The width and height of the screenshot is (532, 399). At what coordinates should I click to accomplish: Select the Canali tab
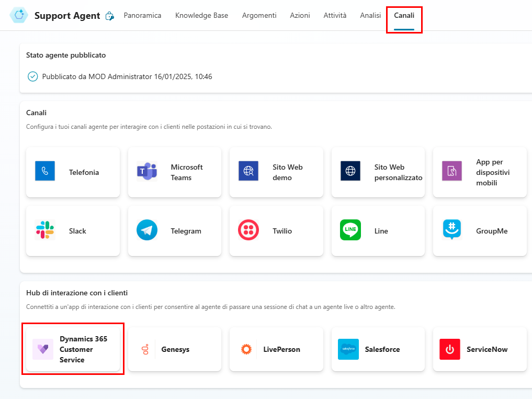(x=404, y=15)
